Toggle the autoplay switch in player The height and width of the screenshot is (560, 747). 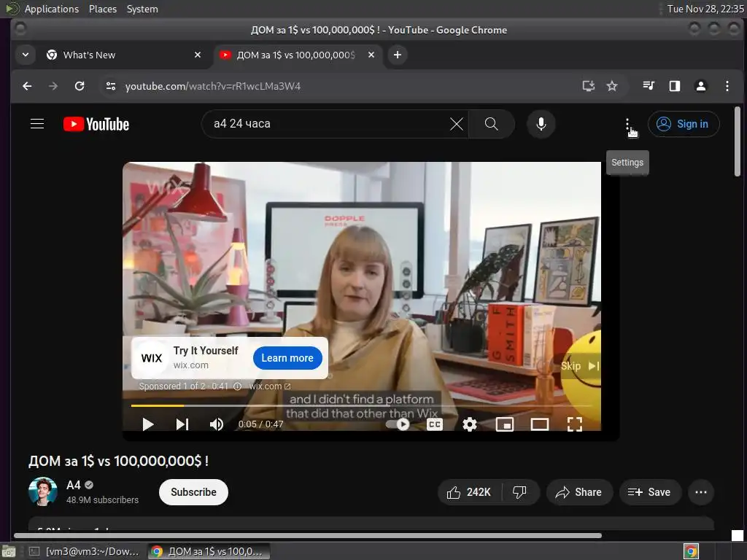(x=398, y=424)
